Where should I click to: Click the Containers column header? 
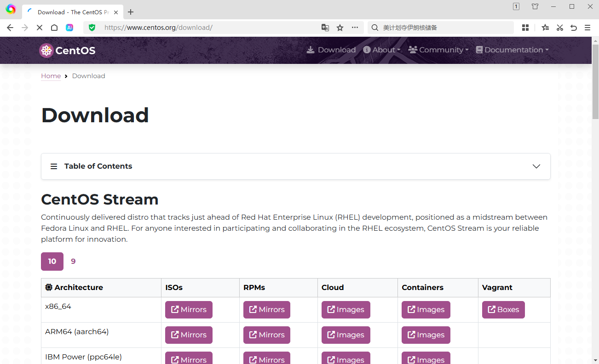click(x=438, y=288)
